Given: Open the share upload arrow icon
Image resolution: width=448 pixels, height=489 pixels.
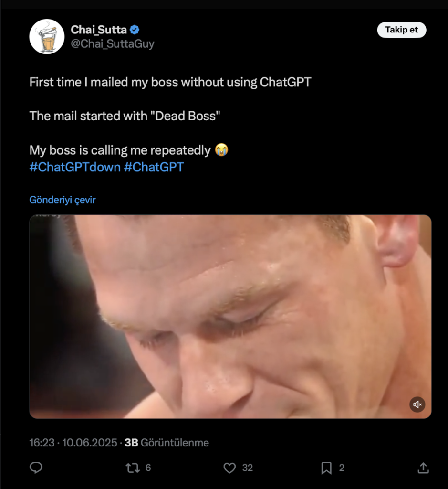Looking at the screenshot, I should click(x=423, y=468).
